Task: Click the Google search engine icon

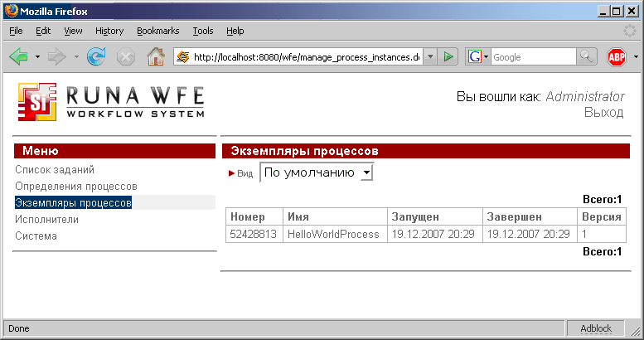Action: [x=474, y=56]
